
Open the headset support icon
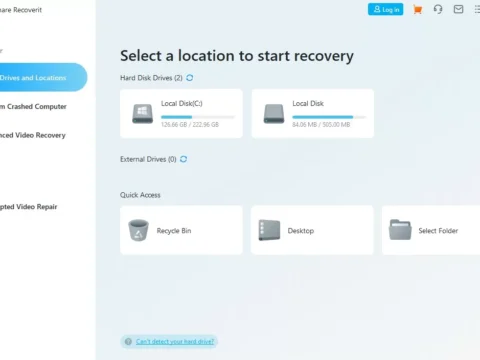[x=438, y=9]
